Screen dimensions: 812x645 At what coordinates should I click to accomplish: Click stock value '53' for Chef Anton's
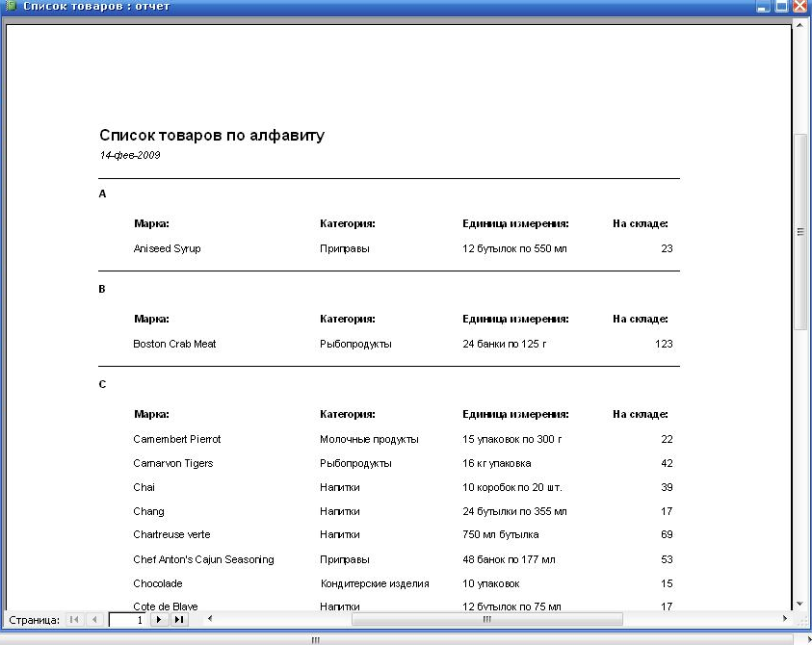pyautogui.click(x=667, y=559)
